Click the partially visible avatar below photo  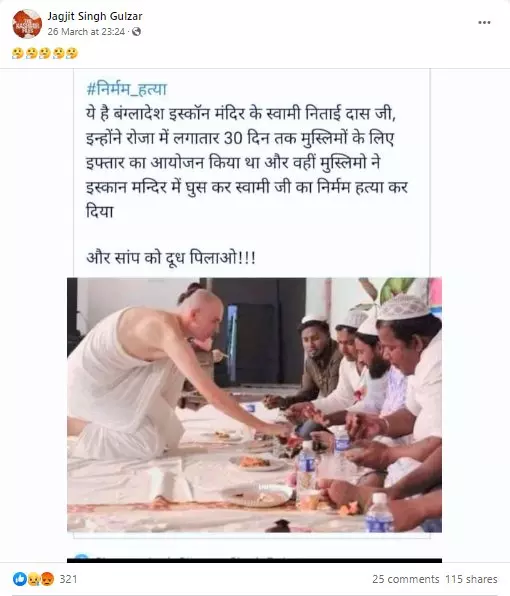coord(81,557)
